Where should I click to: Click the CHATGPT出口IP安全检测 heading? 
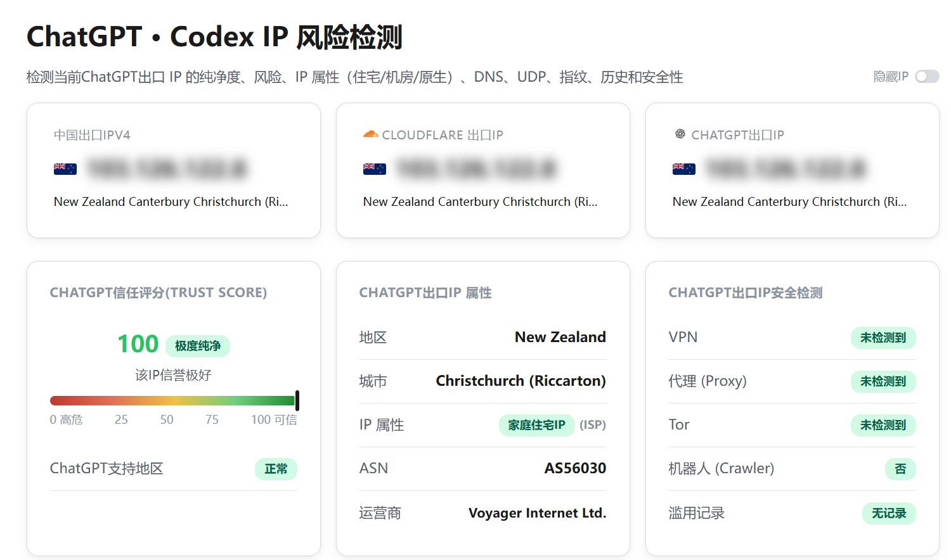coord(746,293)
